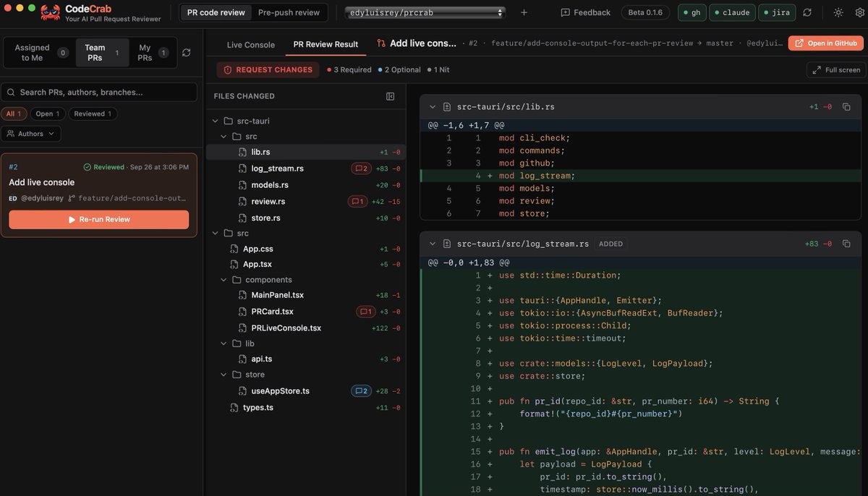Show Team PRs tab

102,53
